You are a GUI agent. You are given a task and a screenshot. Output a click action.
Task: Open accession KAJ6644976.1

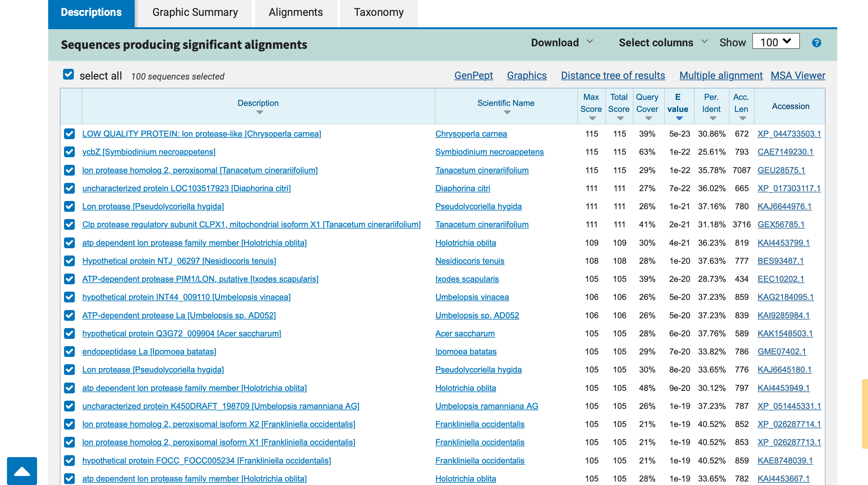(784, 206)
